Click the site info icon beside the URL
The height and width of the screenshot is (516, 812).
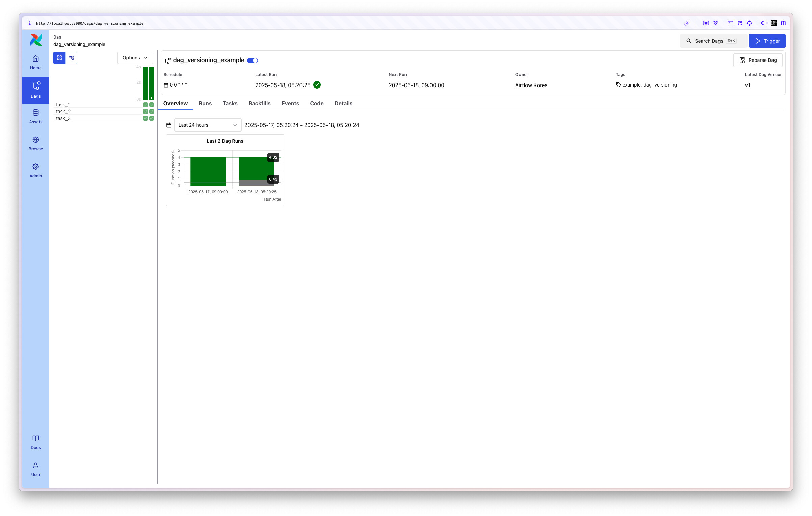pyautogui.click(x=30, y=23)
